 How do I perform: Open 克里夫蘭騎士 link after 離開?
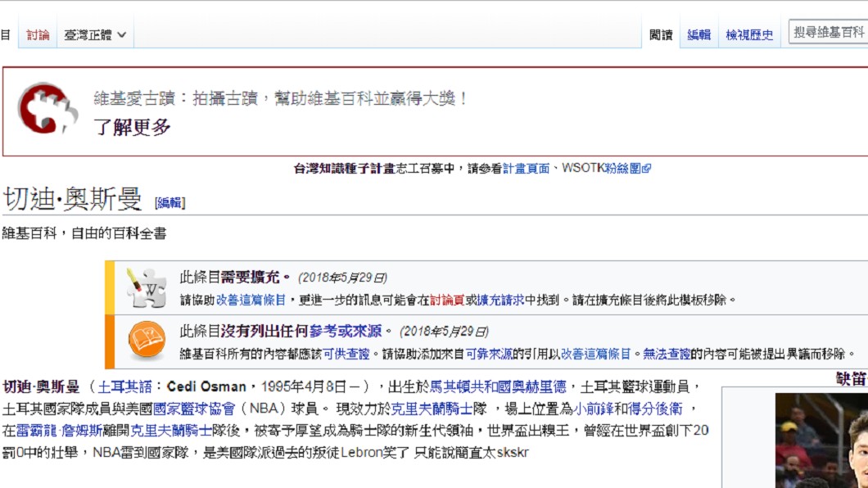pos(171,431)
